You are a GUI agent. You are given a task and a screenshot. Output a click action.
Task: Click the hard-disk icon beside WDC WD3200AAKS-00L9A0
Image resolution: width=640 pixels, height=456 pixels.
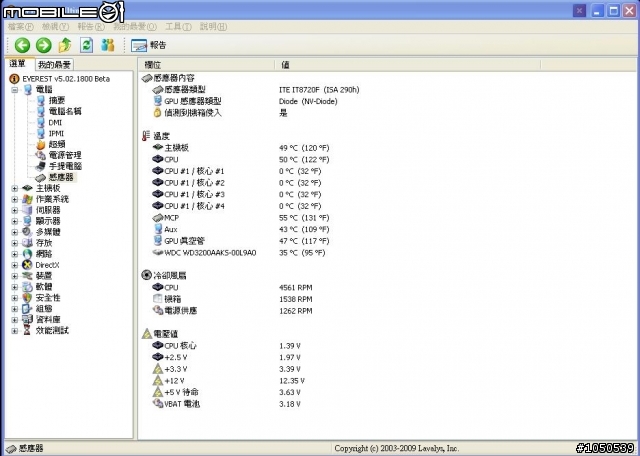158,253
